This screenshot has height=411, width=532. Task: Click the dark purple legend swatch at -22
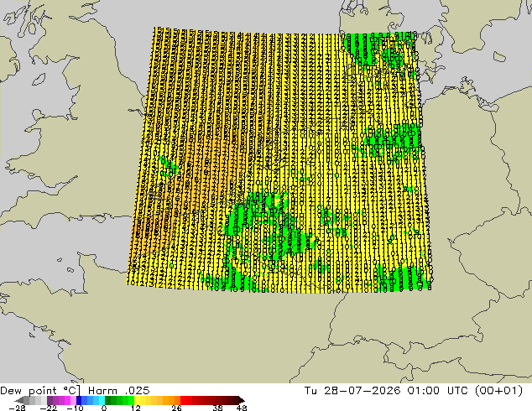point(50,400)
